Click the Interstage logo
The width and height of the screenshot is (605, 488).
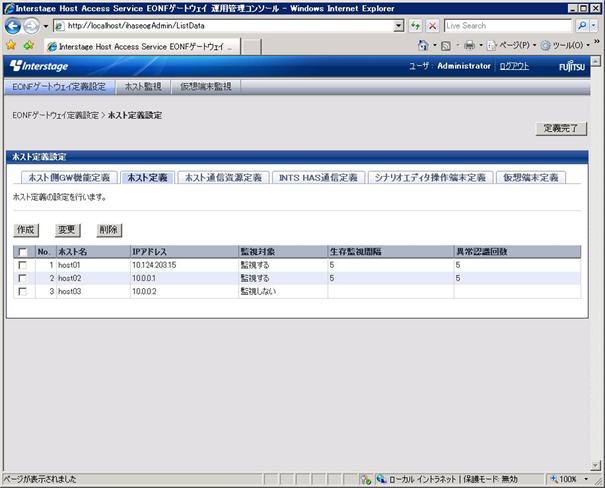pos(39,66)
